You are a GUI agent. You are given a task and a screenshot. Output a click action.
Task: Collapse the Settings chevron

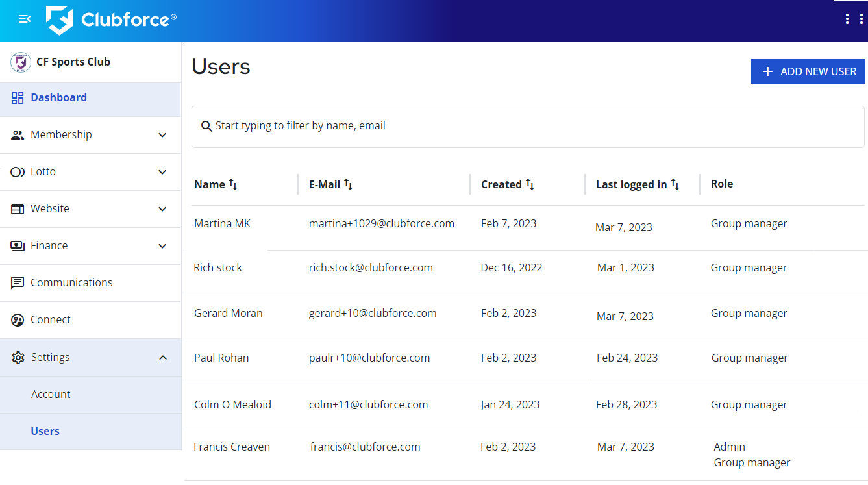162,358
